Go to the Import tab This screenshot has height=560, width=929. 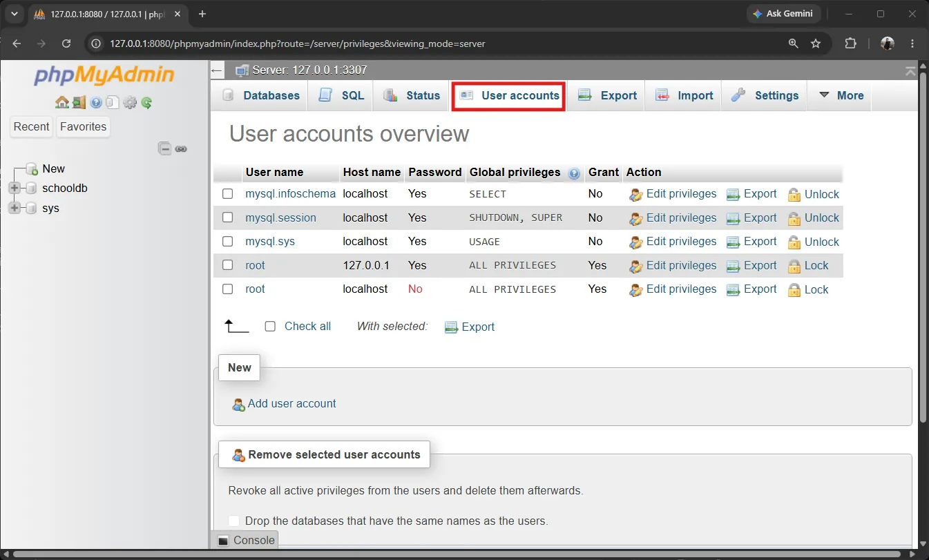[684, 96]
